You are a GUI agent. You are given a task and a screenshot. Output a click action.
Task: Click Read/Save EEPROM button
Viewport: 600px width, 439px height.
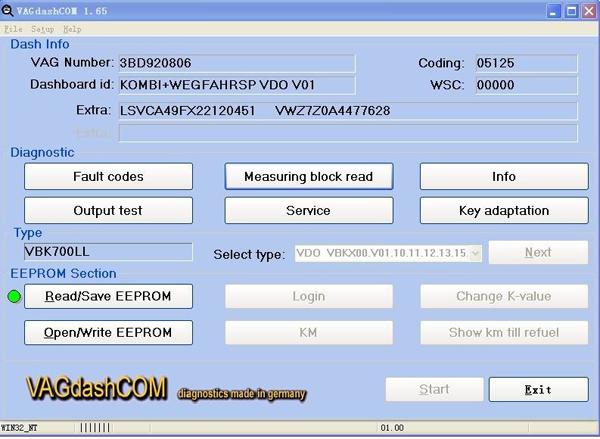tap(108, 296)
